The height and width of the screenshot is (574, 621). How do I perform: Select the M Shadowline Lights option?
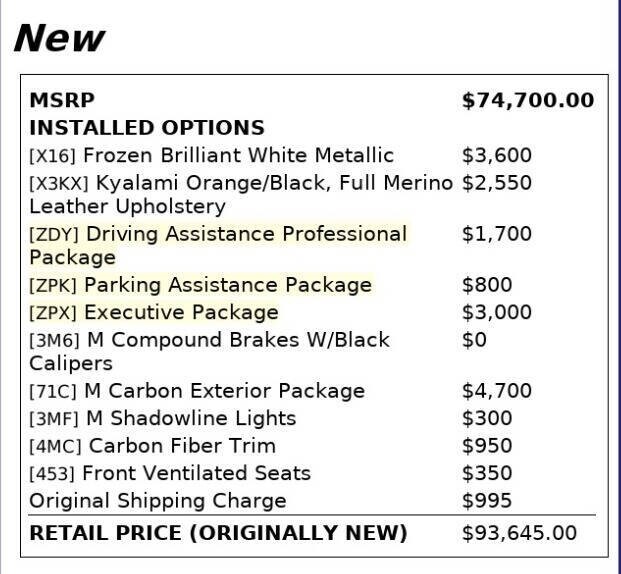[x=163, y=418]
